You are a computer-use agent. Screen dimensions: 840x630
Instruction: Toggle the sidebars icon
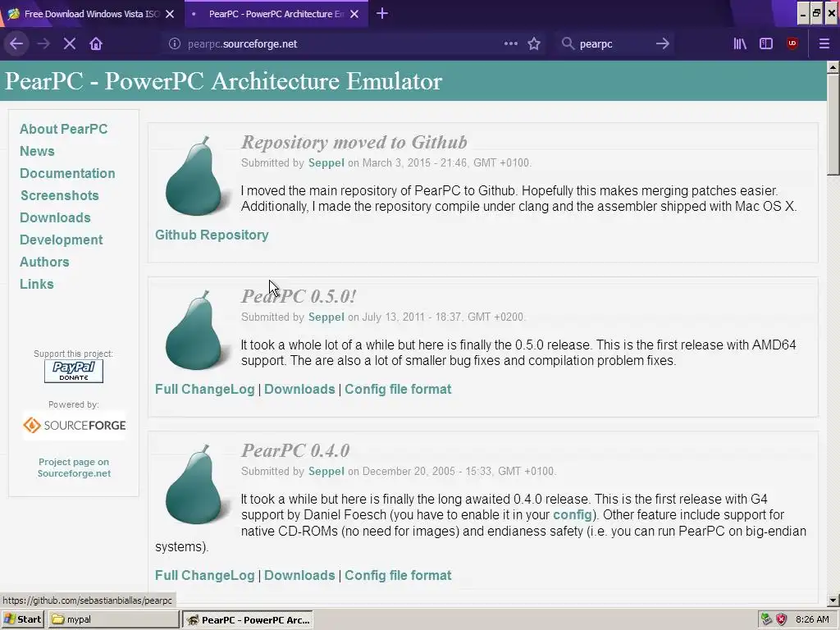766,44
